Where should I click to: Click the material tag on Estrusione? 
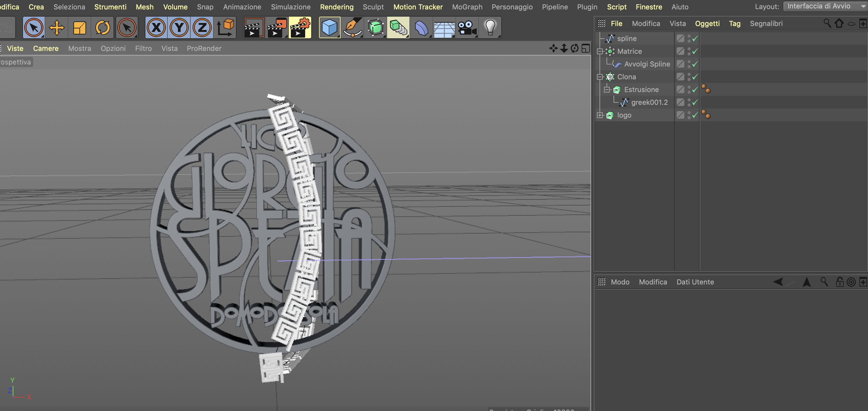[x=706, y=89]
